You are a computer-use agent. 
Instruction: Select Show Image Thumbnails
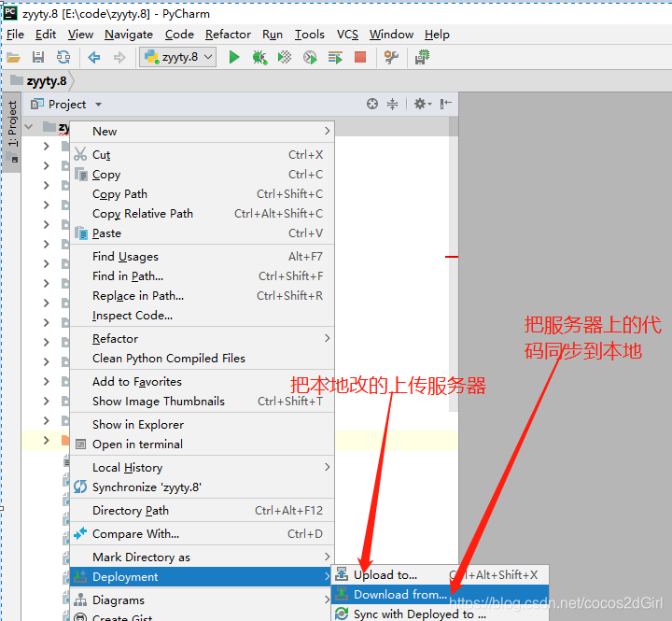(x=202, y=402)
